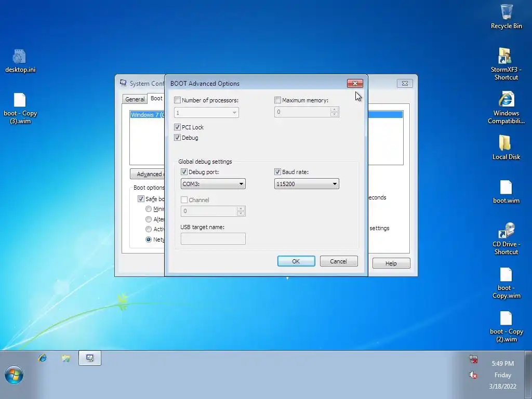
Task: Click the Cancel button
Action: click(339, 261)
